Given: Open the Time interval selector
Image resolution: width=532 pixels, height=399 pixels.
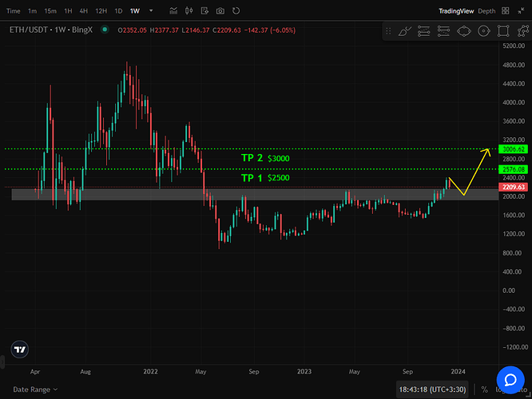Looking at the screenshot, I should coord(14,11).
